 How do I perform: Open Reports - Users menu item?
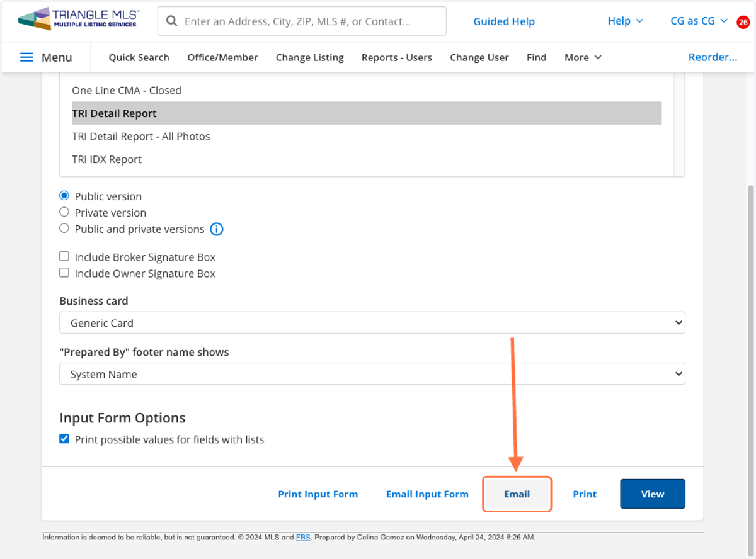point(397,57)
